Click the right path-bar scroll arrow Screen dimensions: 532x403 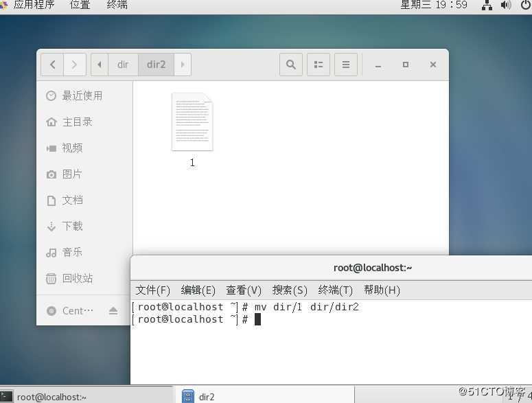pos(183,65)
